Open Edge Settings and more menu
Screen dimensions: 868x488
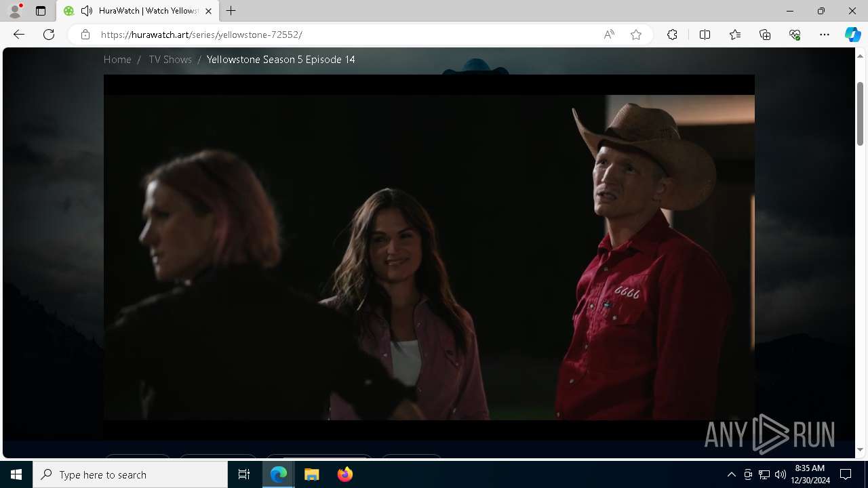point(825,35)
